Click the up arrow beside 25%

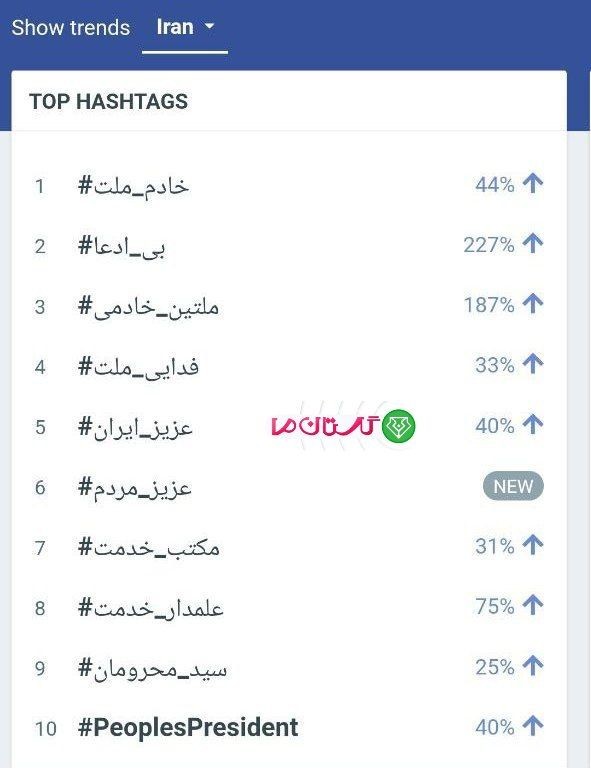pos(533,666)
